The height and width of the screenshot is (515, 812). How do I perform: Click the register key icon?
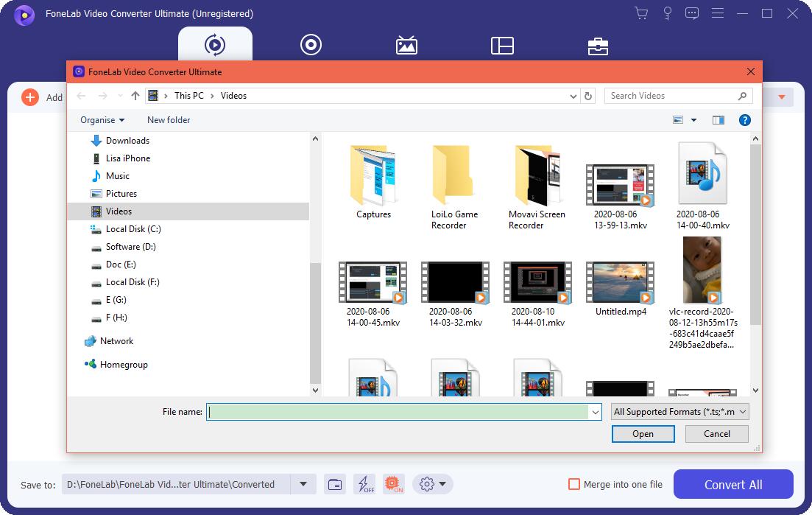click(668, 13)
